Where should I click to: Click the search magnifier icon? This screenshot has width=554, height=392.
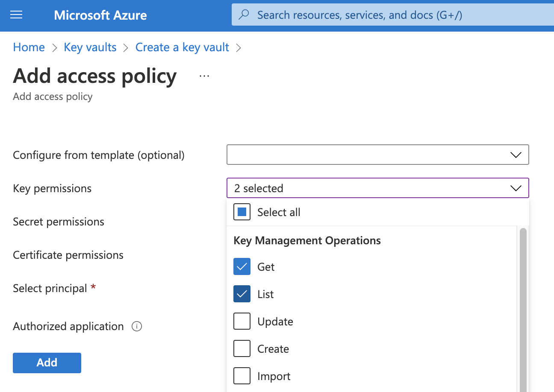(244, 15)
